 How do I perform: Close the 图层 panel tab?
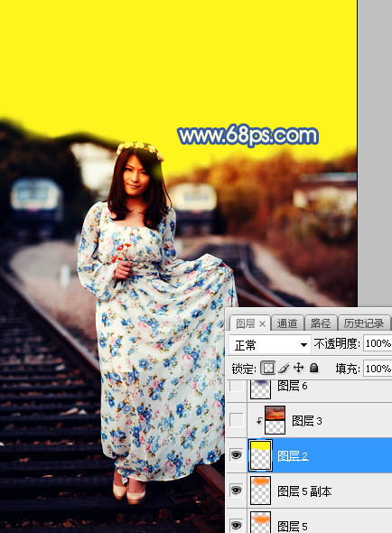click(262, 324)
